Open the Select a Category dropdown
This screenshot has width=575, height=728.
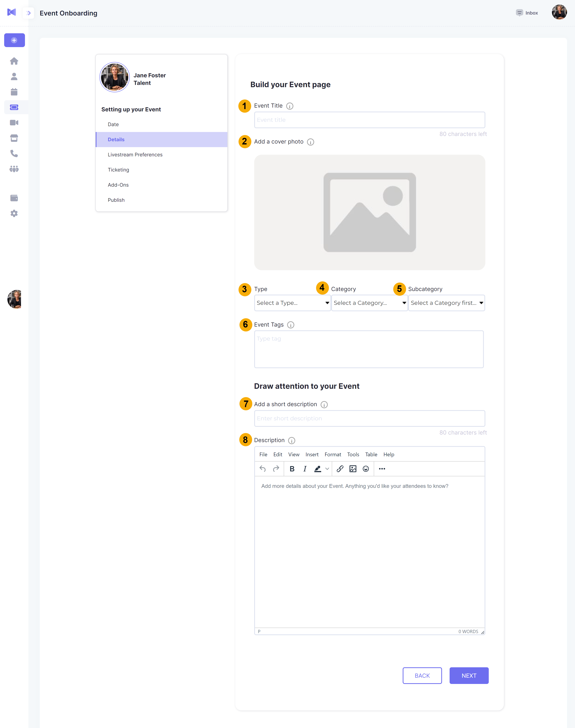[x=369, y=303]
